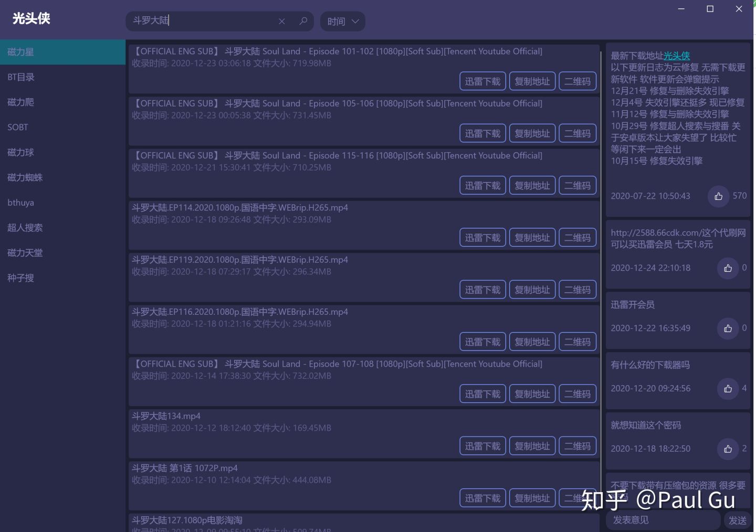756x532 pixels.
Task: Click 迅雷下载 for Episode 115-116
Action: 482,185
